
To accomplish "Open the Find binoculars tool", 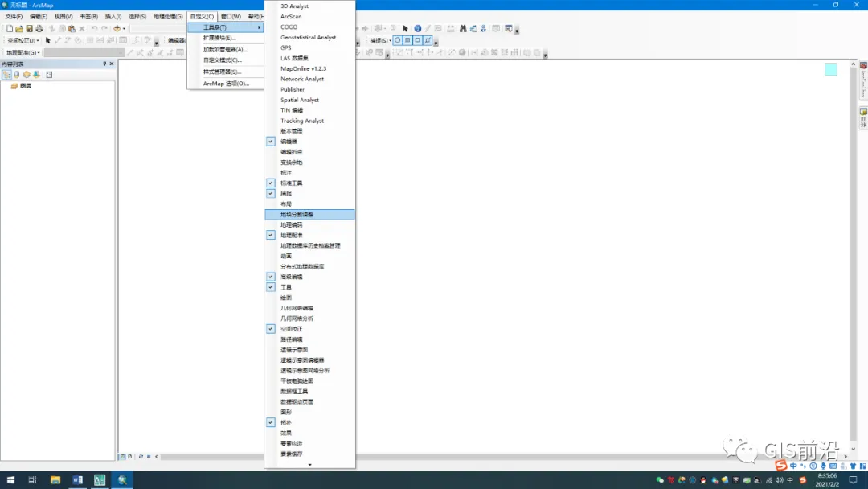I will (x=463, y=28).
